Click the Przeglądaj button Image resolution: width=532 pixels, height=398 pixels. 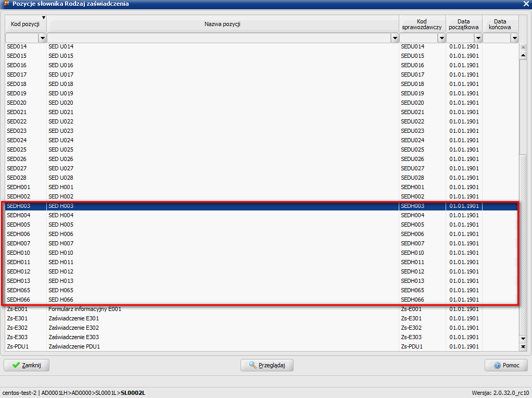click(x=267, y=365)
